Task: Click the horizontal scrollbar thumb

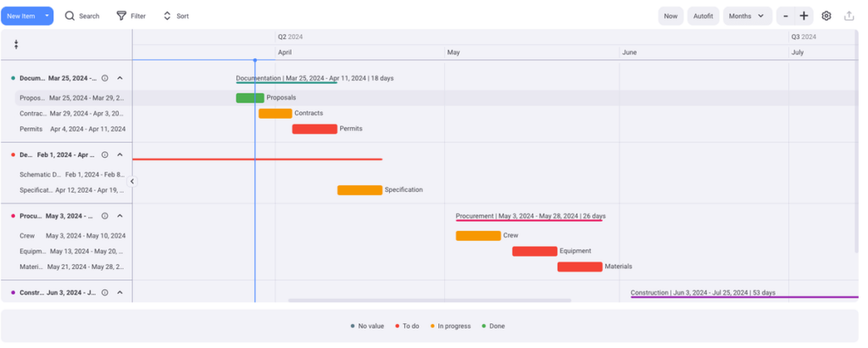Action: click(x=429, y=300)
